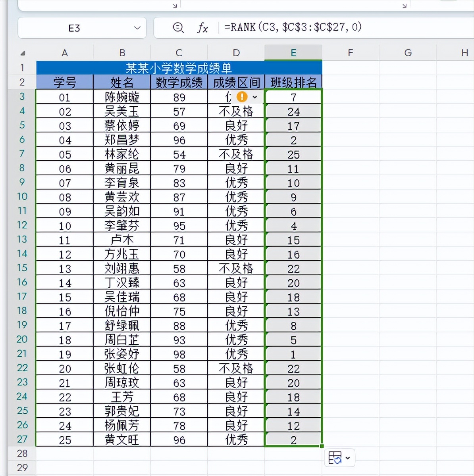474x476 pixels.
Task: Click the orange error warning icon in D3
Action: [242, 97]
